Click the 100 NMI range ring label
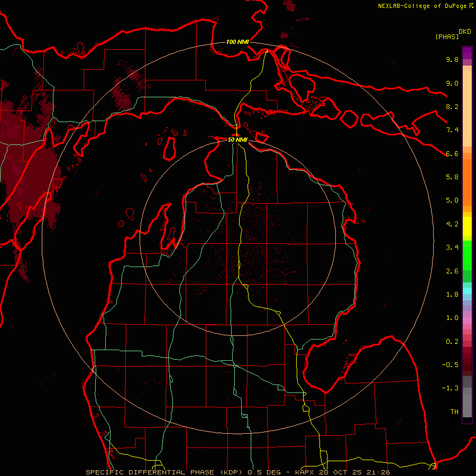 tap(237, 42)
